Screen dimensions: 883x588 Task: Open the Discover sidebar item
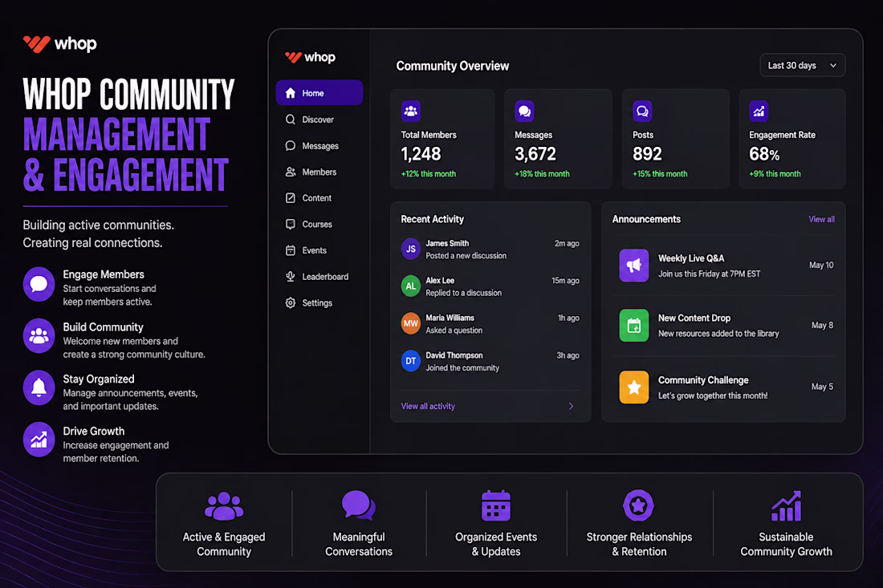click(x=319, y=120)
